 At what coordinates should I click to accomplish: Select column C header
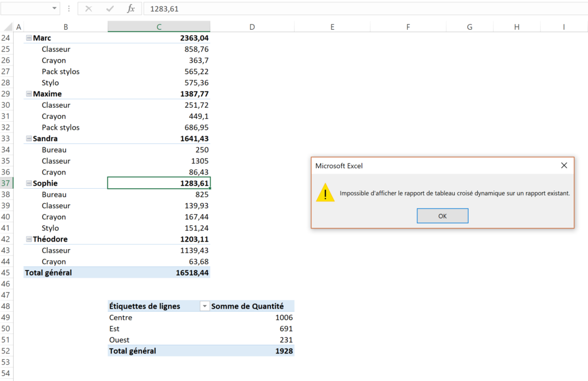coord(158,27)
